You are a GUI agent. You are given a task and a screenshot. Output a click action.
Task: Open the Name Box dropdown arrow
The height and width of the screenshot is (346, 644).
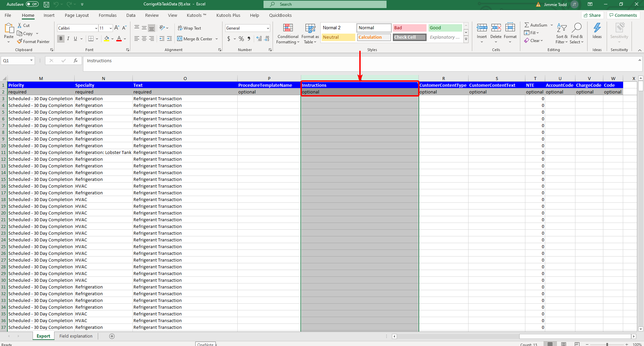tap(31, 61)
